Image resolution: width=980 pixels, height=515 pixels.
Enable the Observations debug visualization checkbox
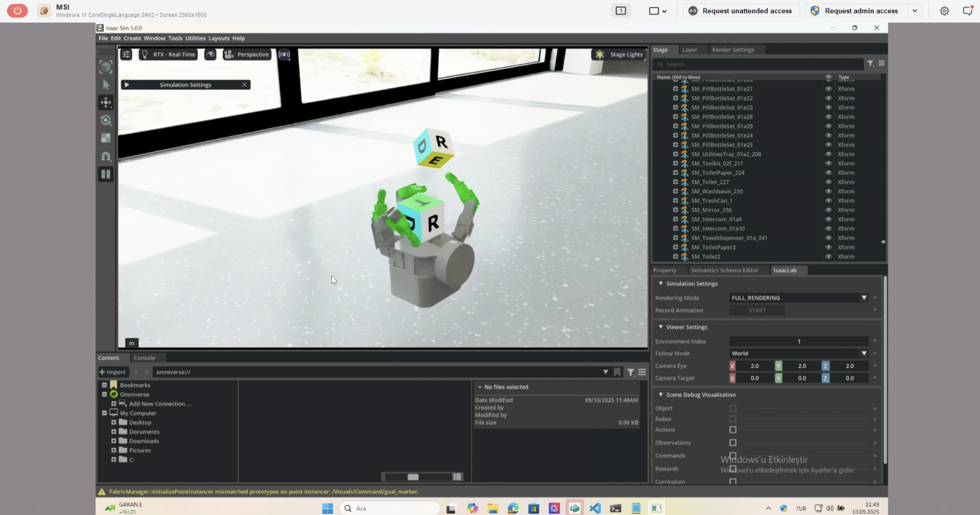pos(733,442)
